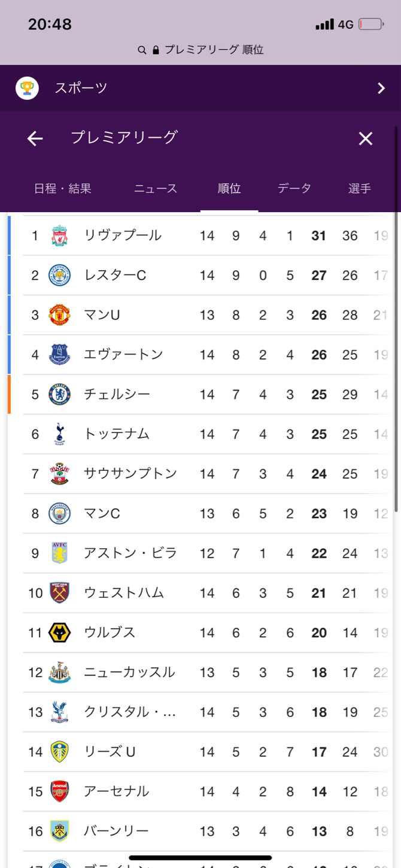Tap the Chelsea club crest
Image resolution: width=401 pixels, height=868 pixels.
(x=60, y=394)
